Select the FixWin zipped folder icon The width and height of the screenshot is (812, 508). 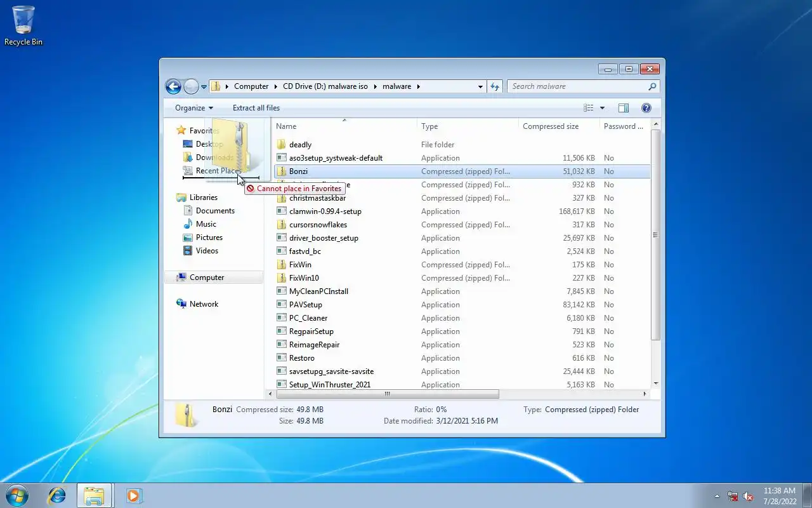coord(282,265)
